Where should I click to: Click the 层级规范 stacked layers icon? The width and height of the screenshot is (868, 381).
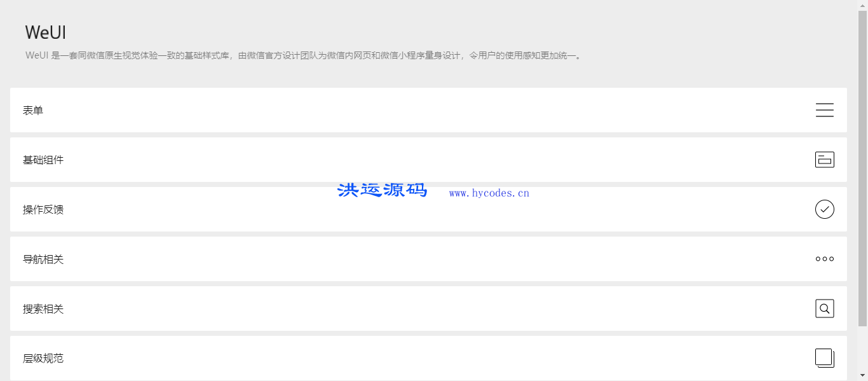824,358
